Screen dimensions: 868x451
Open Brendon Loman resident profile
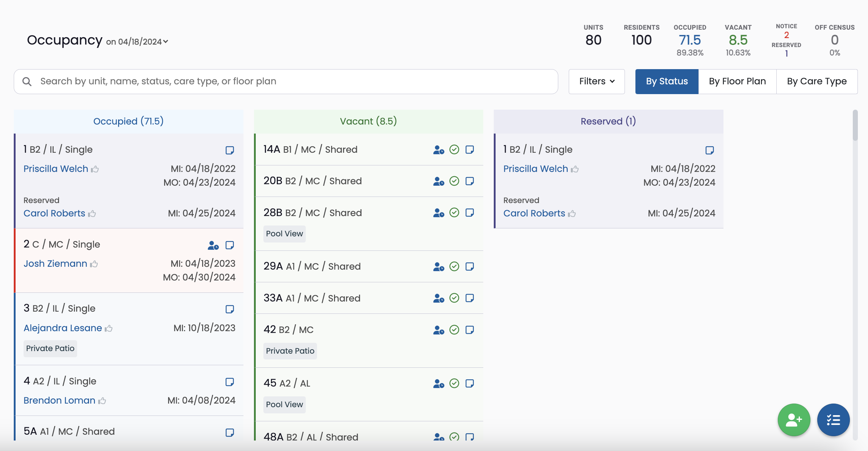[59, 400]
